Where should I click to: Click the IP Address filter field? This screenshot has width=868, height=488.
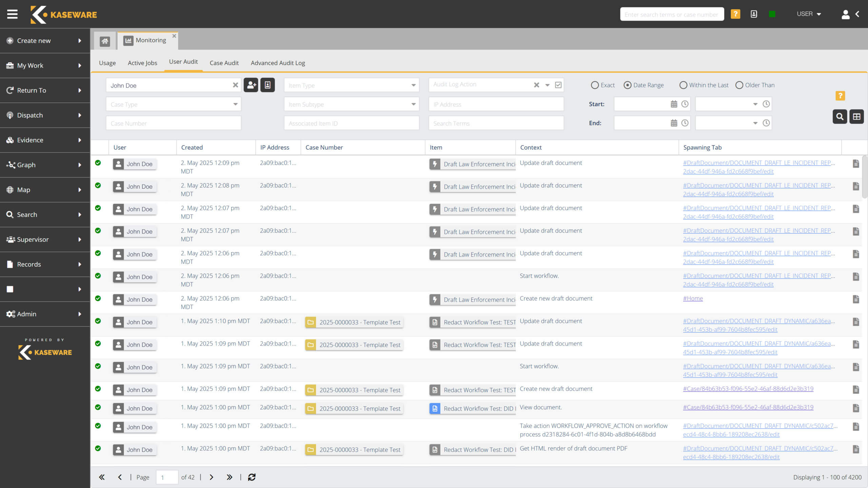pyautogui.click(x=496, y=104)
